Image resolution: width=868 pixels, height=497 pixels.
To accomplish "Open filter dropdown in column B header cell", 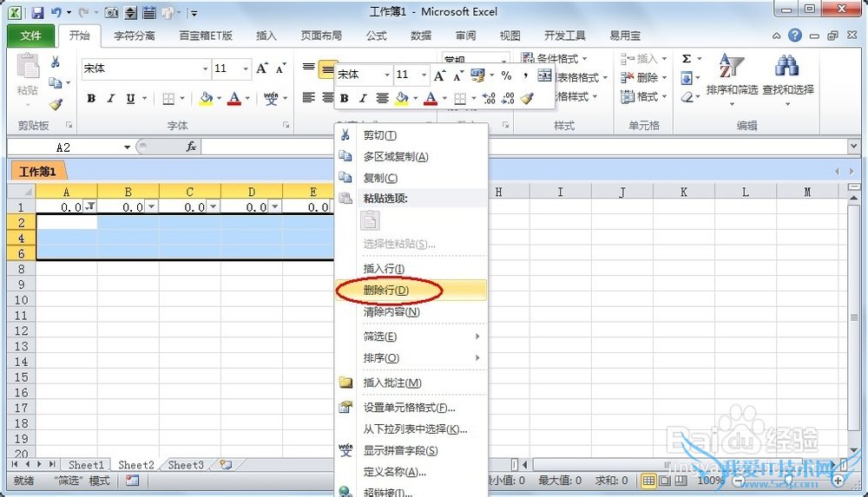I will click(x=151, y=207).
